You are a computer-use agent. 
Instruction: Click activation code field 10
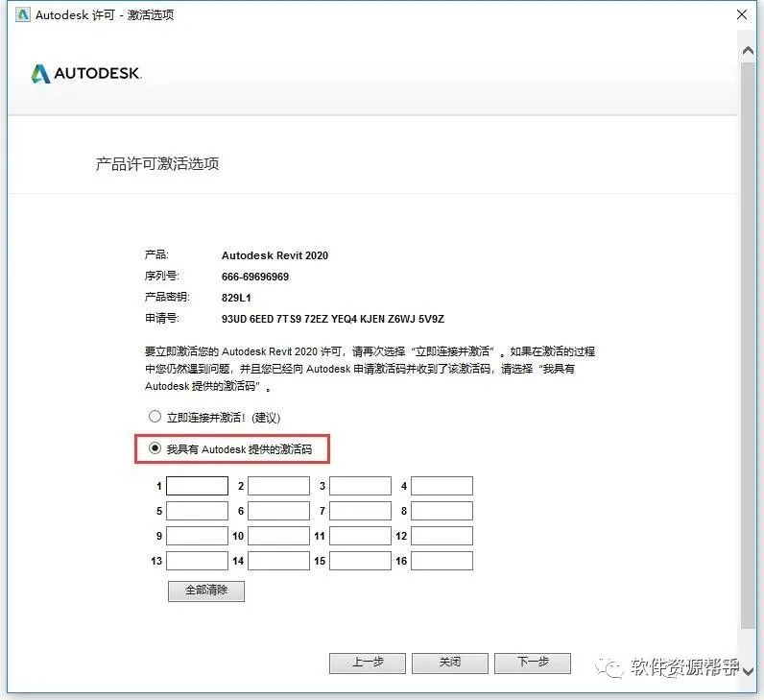[x=278, y=536]
